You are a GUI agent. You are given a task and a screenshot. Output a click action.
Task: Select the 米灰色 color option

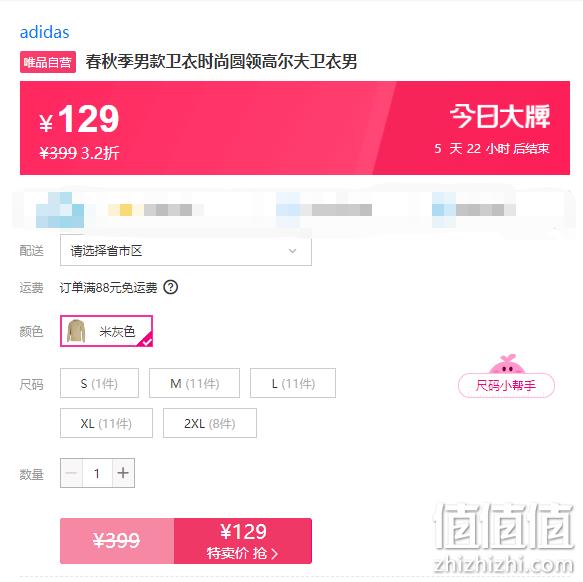[106, 331]
